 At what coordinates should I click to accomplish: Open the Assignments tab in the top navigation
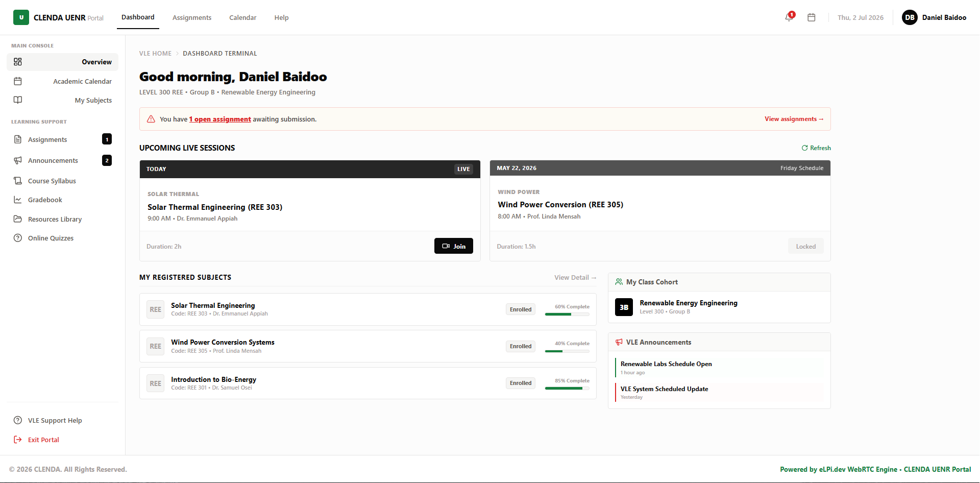tap(192, 17)
